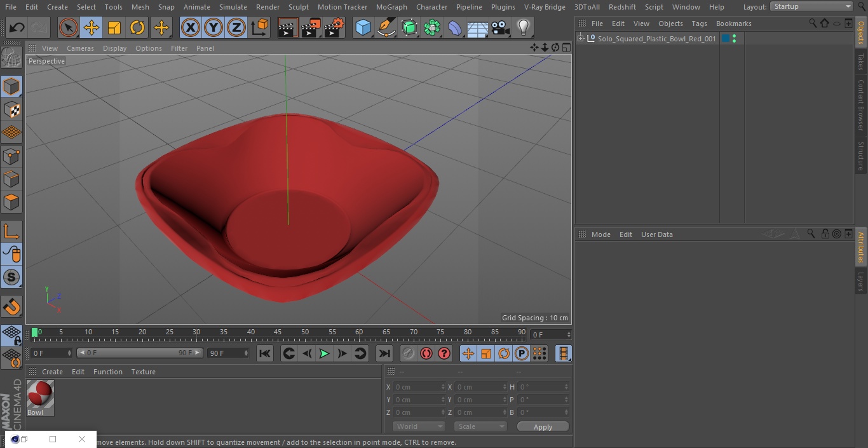Add a Camera object

point(501,28)
